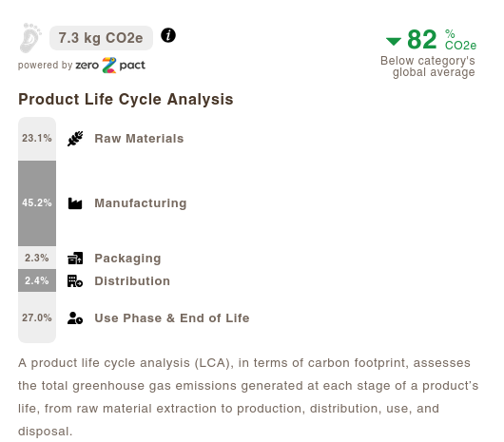Screen dimensions: 504x442
Task: Select the 27.0% Use Phase bar segment
Action: pos(37,317)
